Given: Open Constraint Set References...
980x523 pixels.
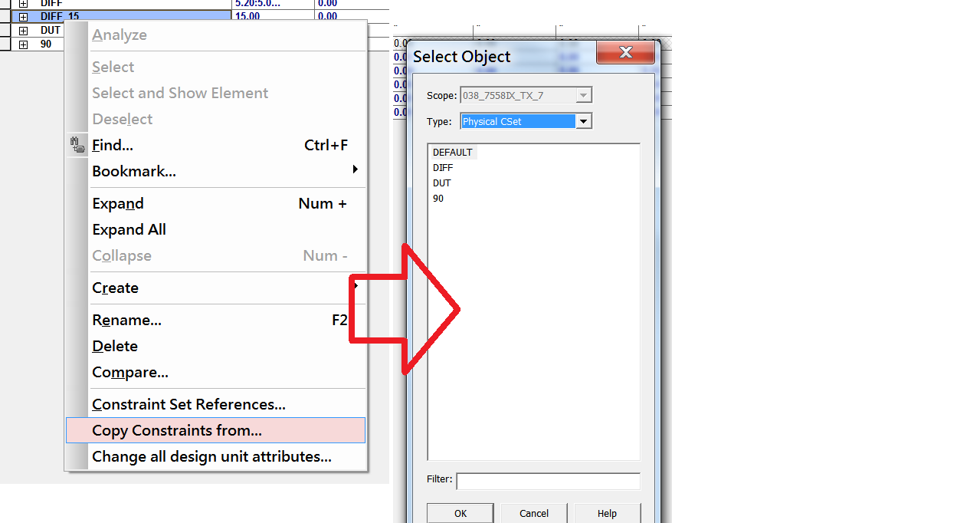Looking at the screenshot, I should (x=220, y=404).
